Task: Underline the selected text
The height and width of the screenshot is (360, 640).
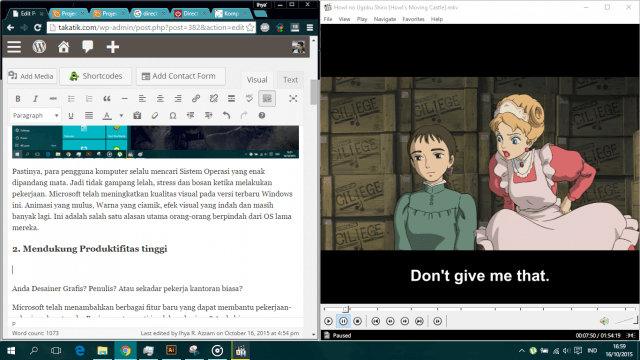Action: 71,116
